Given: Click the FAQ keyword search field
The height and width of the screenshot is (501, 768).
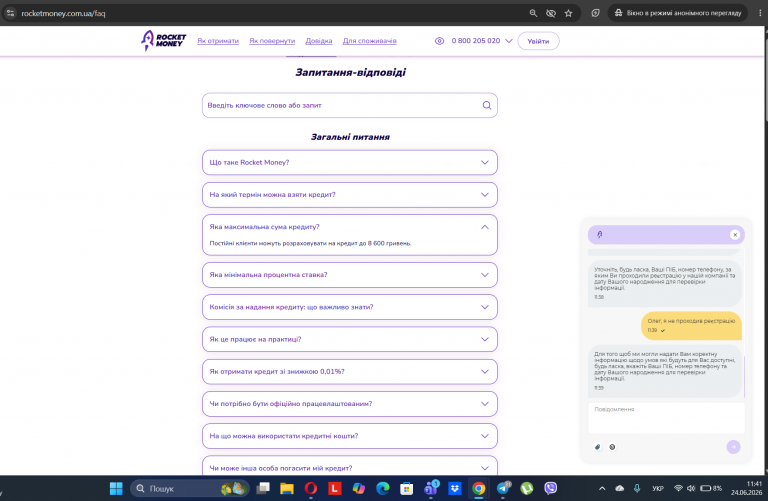Looking at the screenshot, I should [350, 105].
